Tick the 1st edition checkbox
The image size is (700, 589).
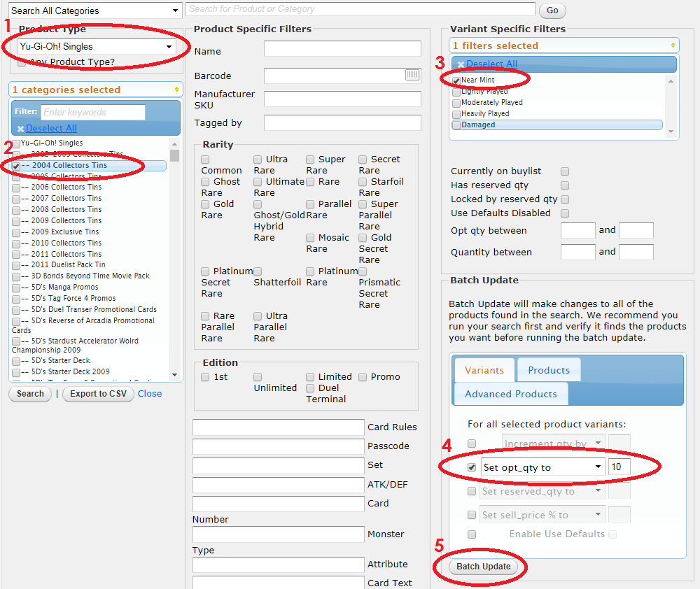(x=205, y=377)
